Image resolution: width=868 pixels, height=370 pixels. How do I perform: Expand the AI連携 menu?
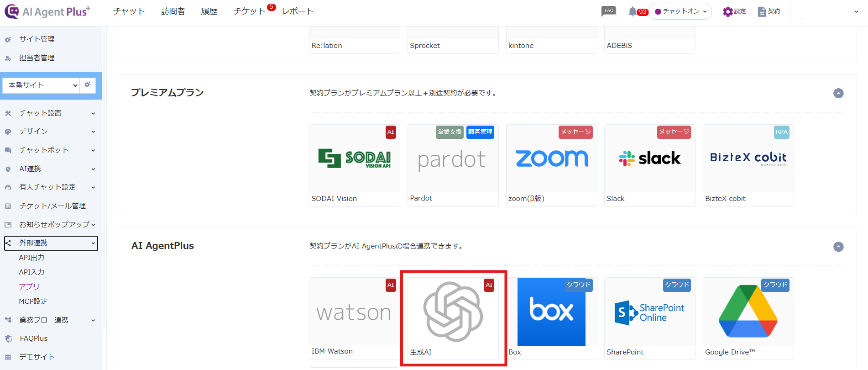[93, 169]
